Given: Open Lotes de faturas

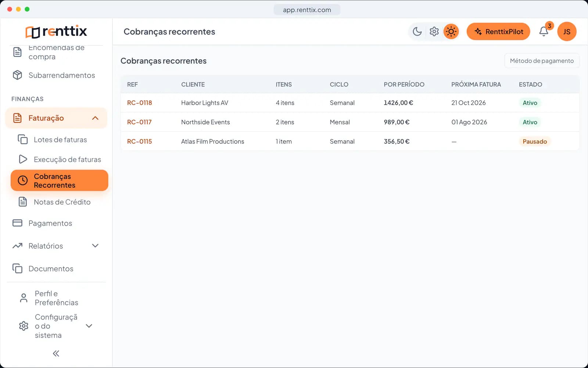Looking at the screenshot, I should pyautogui.click(x=60, y=140).
